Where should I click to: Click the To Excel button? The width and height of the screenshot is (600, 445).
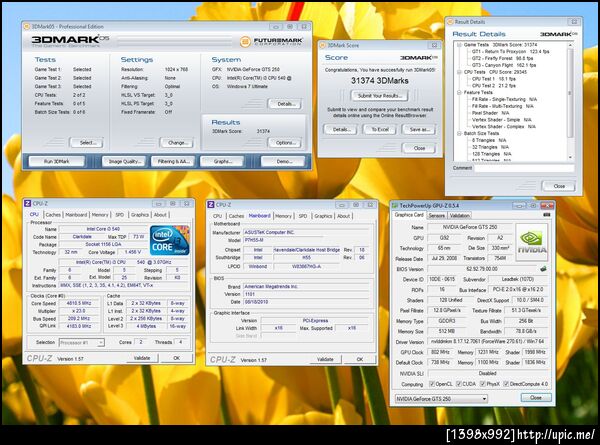(380, 129)
